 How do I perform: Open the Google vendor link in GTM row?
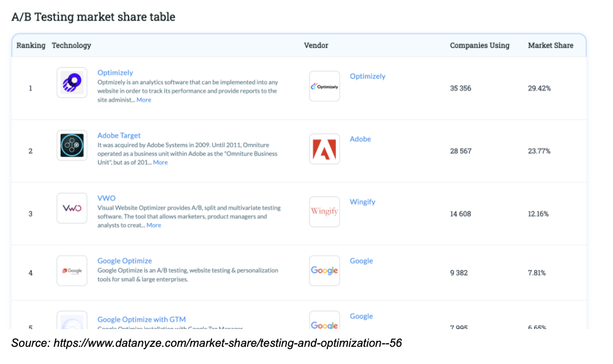point(361,316)
